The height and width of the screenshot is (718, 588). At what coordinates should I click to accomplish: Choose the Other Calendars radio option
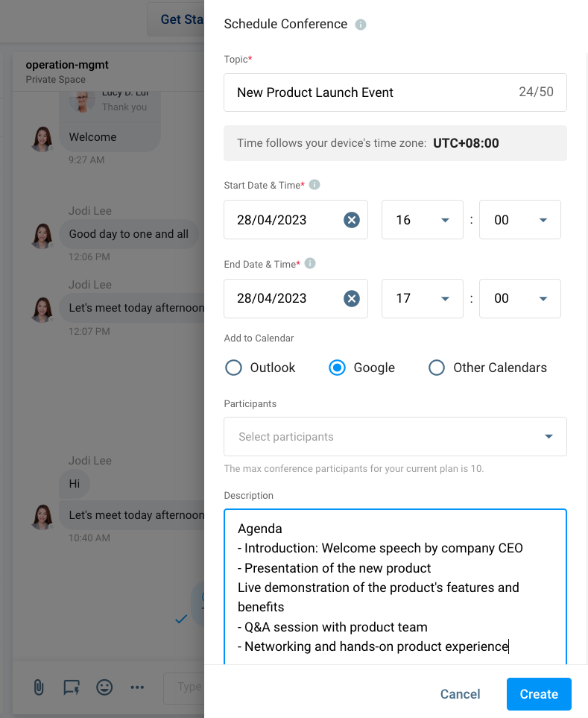pos(437,368)
